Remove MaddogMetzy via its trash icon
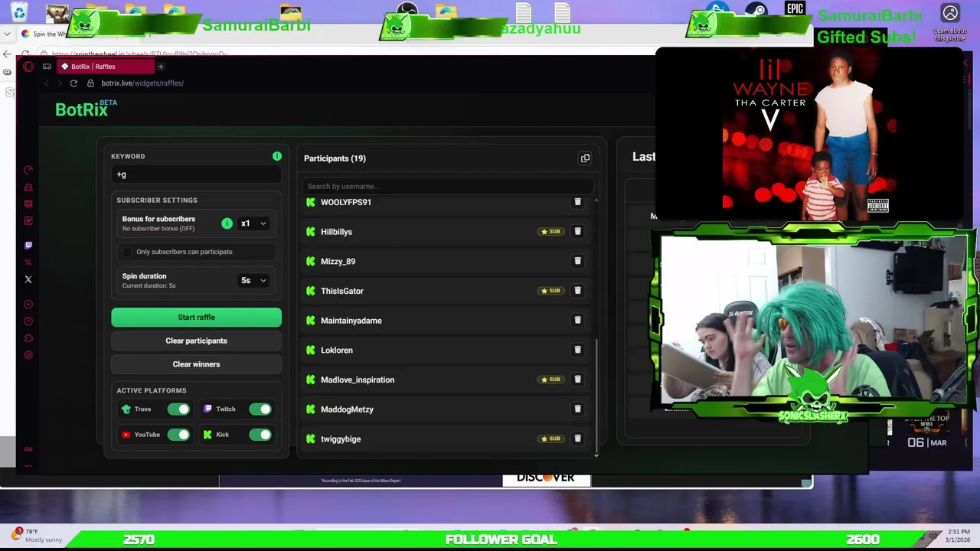The width and height of the screenshot is (980, 551). 577,409
